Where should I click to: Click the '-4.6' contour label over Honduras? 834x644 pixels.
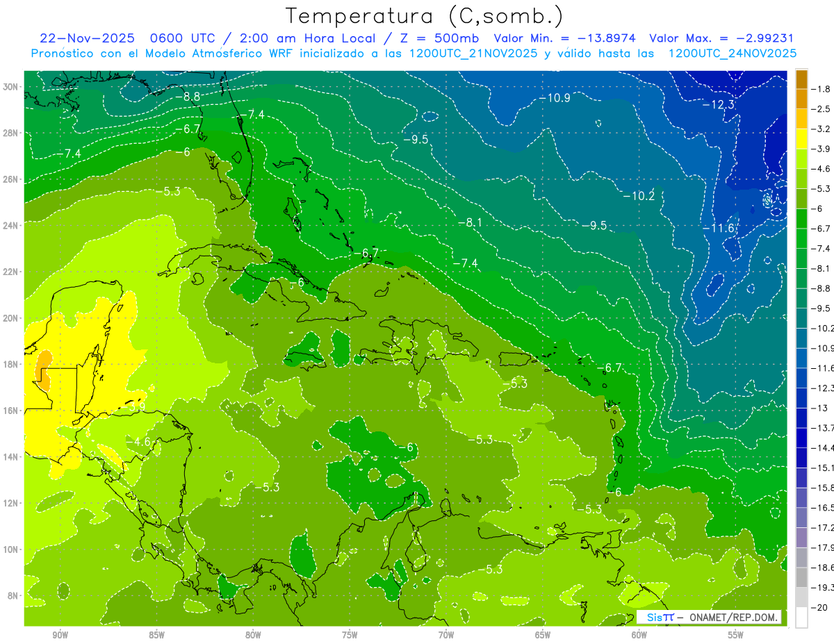(138, 441)
